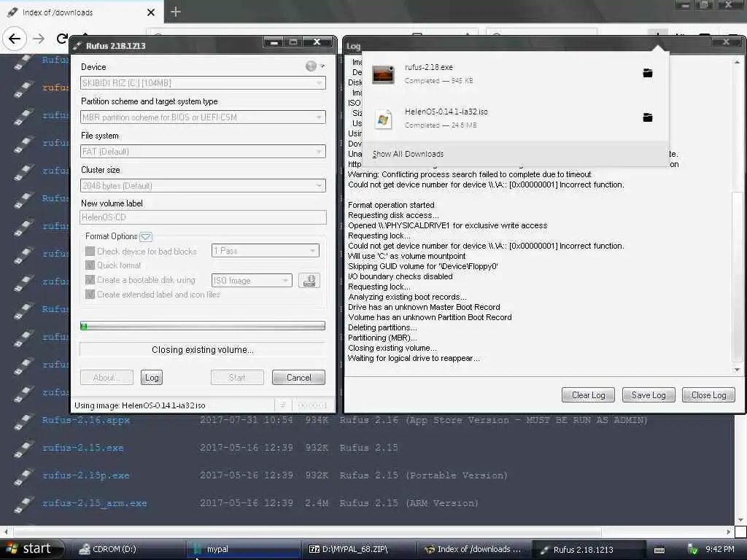747x560 pixels.
Task: Click log line 'Waiting for logical drive to reappear...'
Action: point(414,358)
